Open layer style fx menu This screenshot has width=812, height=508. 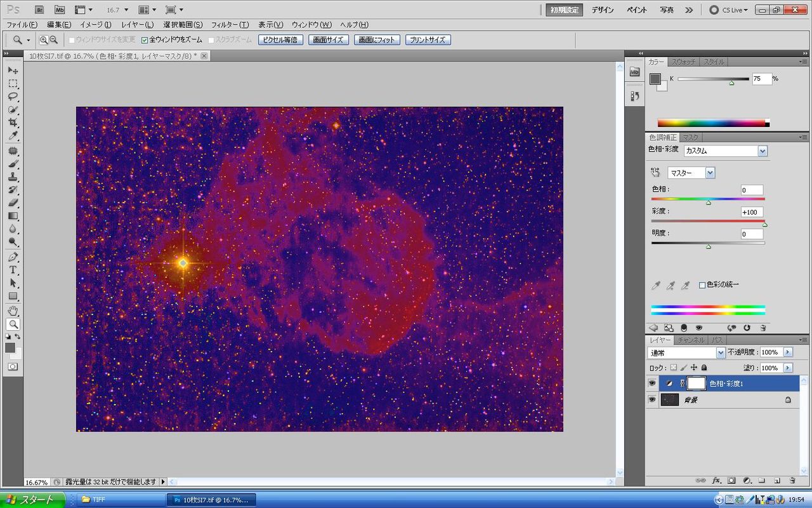coord(716,481)
